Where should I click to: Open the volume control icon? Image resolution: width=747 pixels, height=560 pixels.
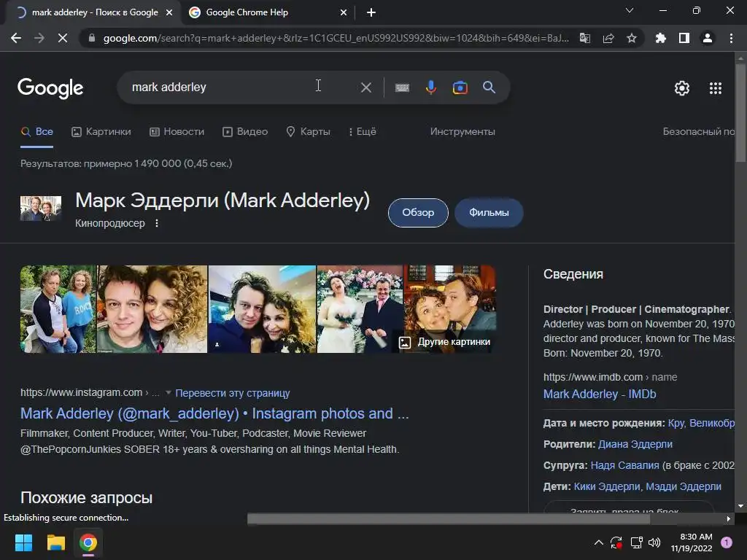coord(654,542)
